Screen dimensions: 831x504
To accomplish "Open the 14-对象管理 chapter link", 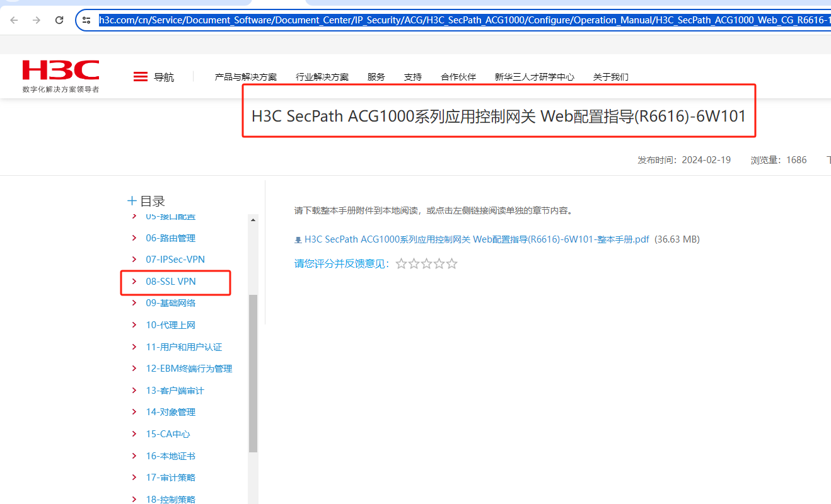I will point(171,412).
